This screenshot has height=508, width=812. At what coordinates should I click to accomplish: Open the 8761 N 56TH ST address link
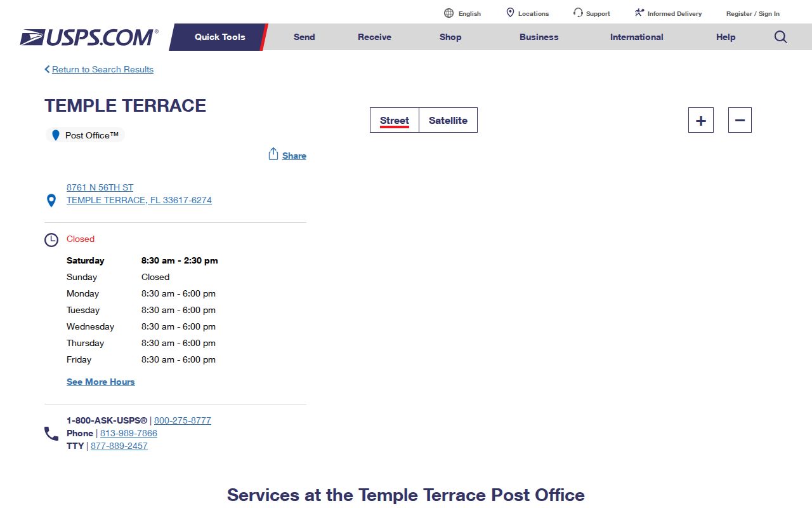click(x=139, y=194)
